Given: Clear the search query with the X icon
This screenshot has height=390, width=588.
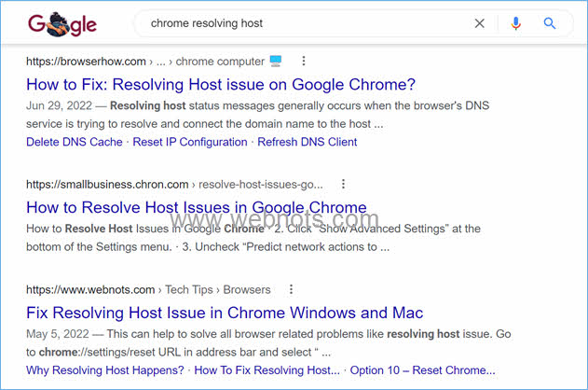Looking at the screenshot, I should click(x=479, y=23).
